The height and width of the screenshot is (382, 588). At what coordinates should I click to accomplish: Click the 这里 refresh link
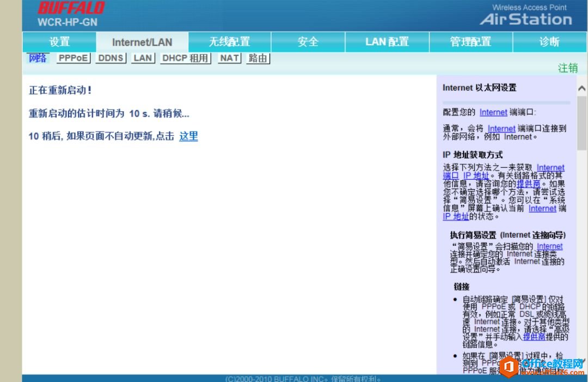pyautogui.click(x=188, y=136)
